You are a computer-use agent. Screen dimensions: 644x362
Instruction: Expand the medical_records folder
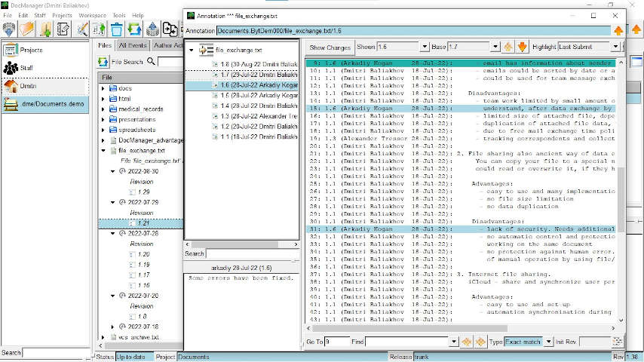pyautogui.click(x=104, y=109)
